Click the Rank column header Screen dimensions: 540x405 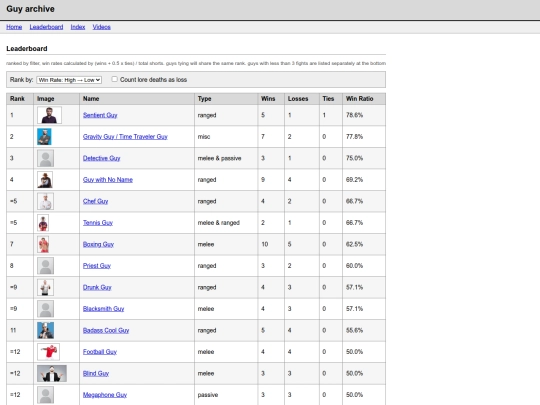click(20, 99)
